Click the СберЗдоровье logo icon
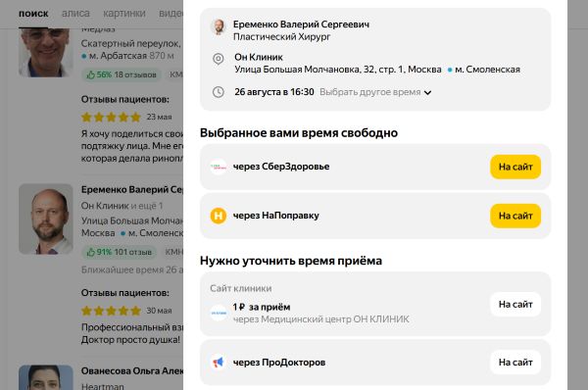 pos(219,167)
